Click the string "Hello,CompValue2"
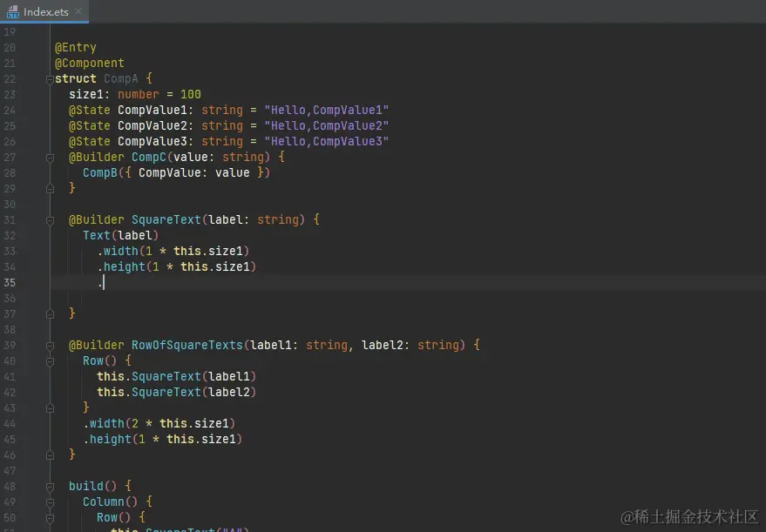Screen dimensions: 766x532 326,125
